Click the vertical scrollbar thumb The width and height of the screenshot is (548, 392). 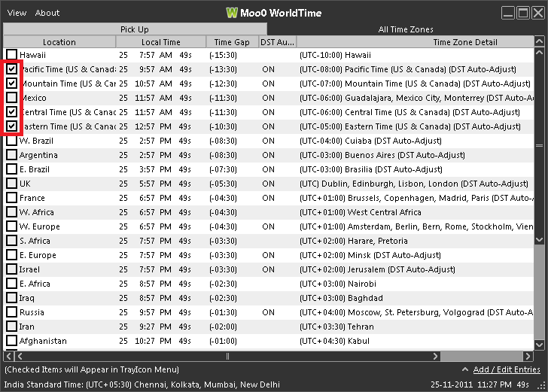[539, 146]
